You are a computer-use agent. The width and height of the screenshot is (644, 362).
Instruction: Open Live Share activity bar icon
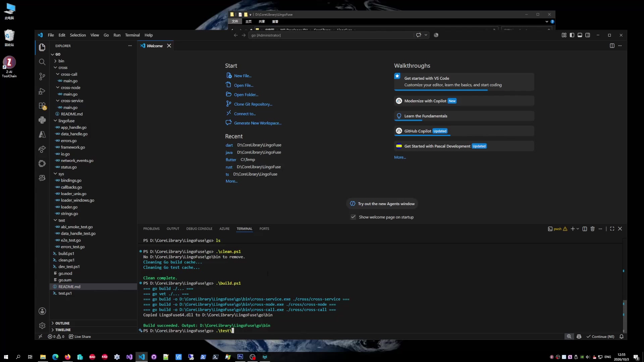coord(42,149)
